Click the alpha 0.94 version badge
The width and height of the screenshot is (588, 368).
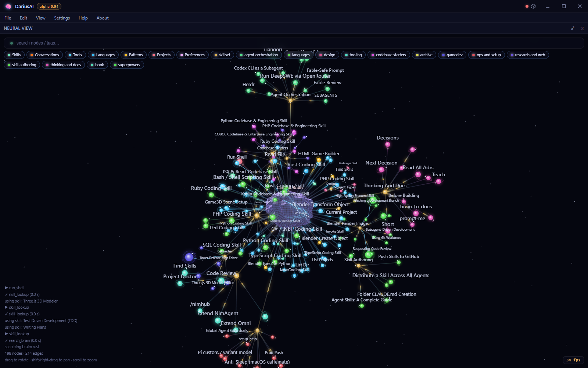(49, 6)
